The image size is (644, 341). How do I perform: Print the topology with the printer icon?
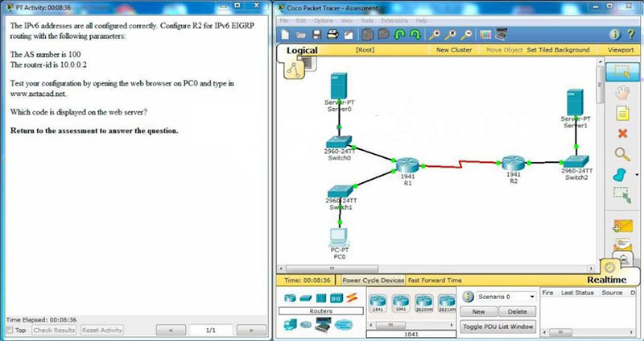332,35
